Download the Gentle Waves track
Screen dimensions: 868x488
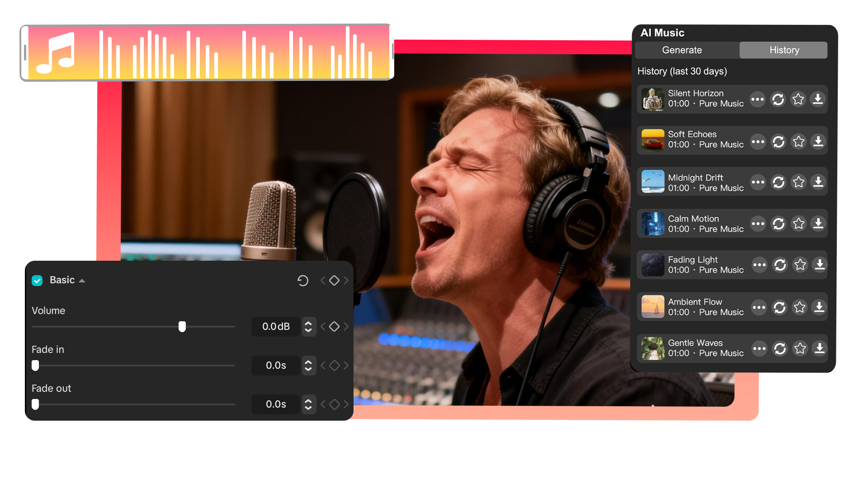(x=820, y=348)
